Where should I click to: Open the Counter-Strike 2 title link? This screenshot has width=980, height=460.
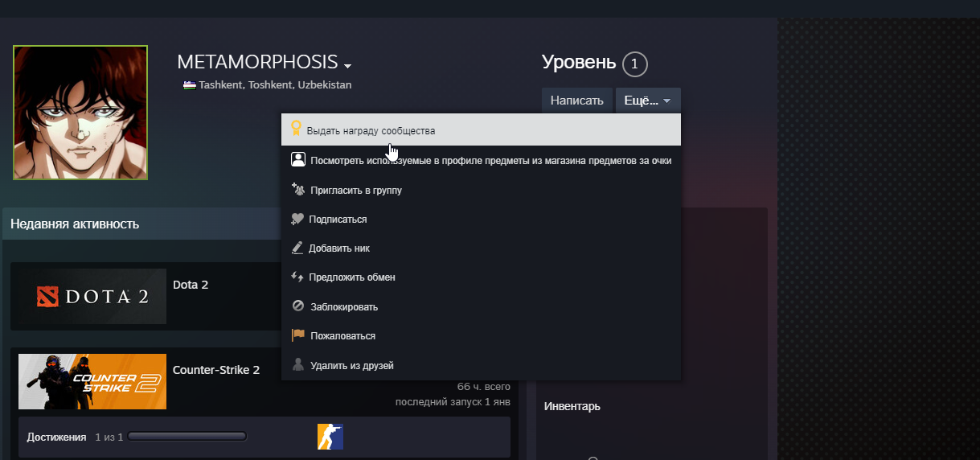(x=216, y=370)
